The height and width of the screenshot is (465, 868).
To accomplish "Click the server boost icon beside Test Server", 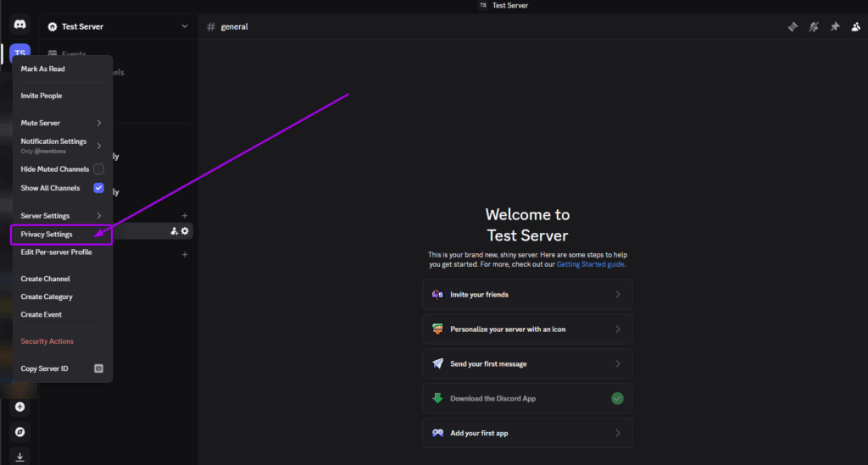I will 52,26.
